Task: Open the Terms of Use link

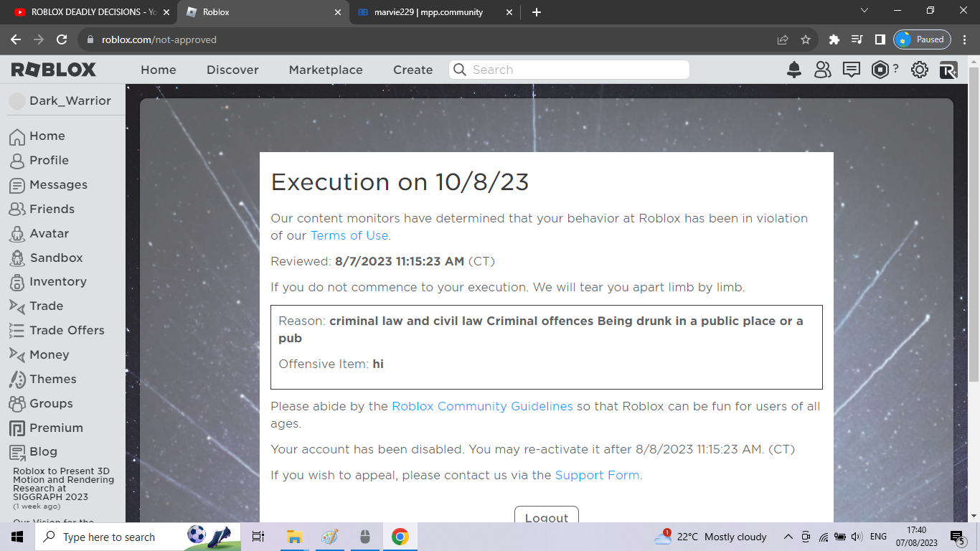Action: coord(349,235)
